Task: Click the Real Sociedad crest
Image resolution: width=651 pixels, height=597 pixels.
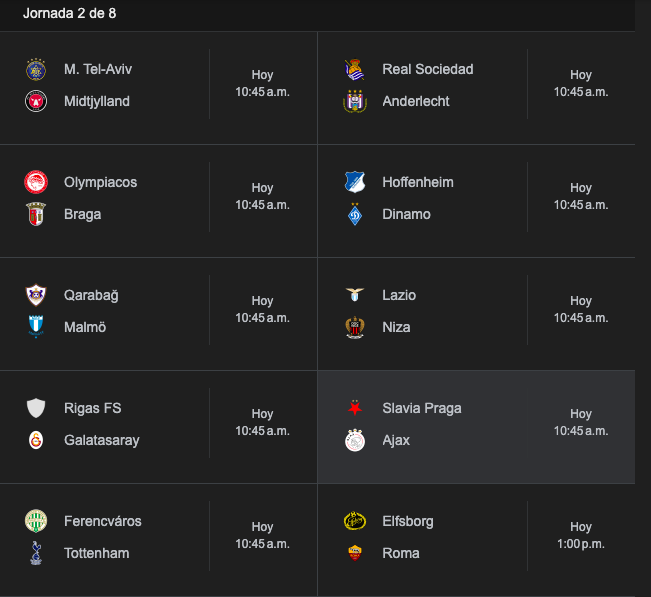Action: [355, 69]
